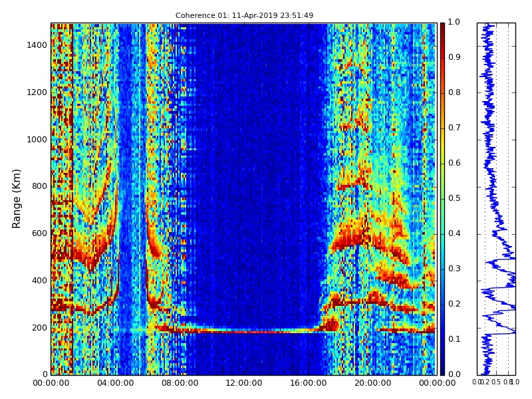Click the 16:00:00 time axis label
The image size is (532, 399).
(309, 383)
